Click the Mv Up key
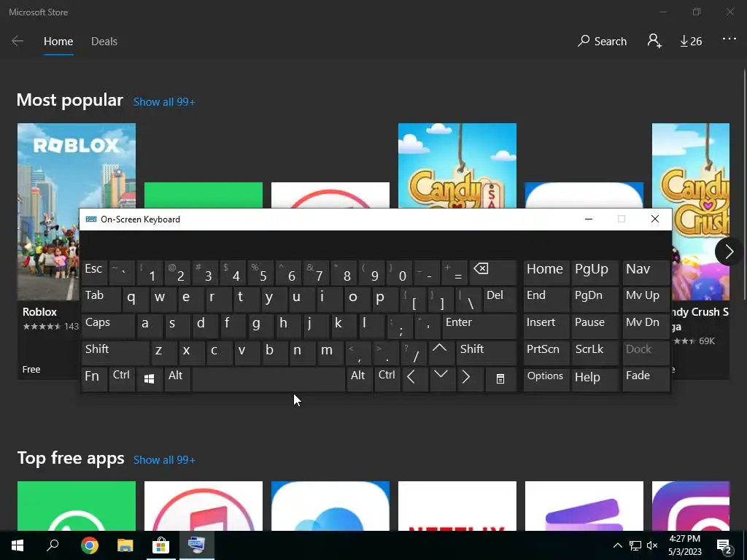The height and width of the screenshot is (560, 747). 646,299
